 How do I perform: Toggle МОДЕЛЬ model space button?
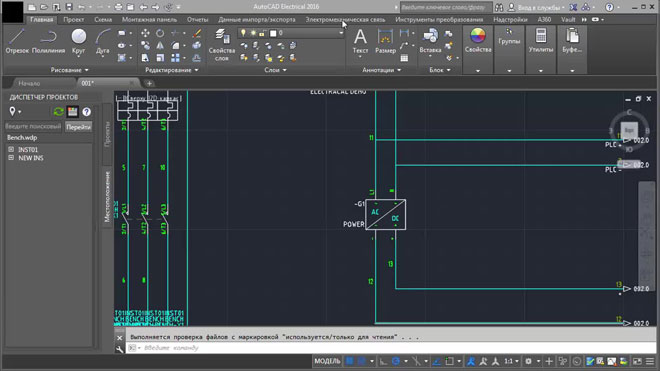(327, 361)
